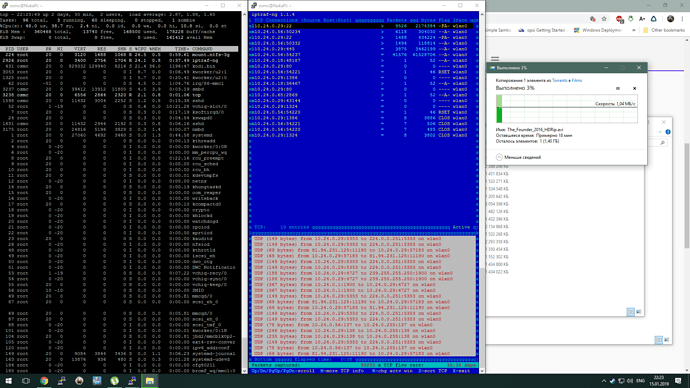
Task: Pause the file copy operation
Action: [617, 88]
